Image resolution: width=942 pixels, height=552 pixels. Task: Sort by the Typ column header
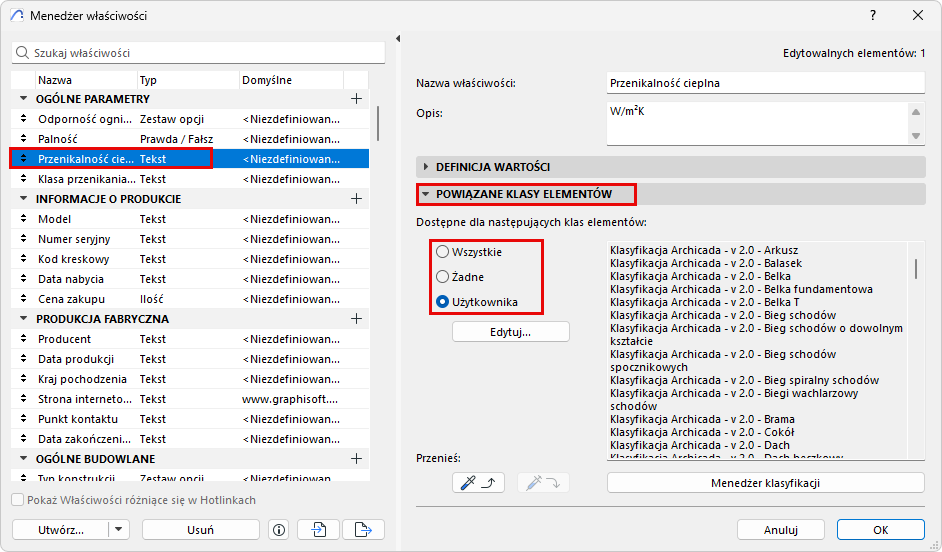pos(188,80)
